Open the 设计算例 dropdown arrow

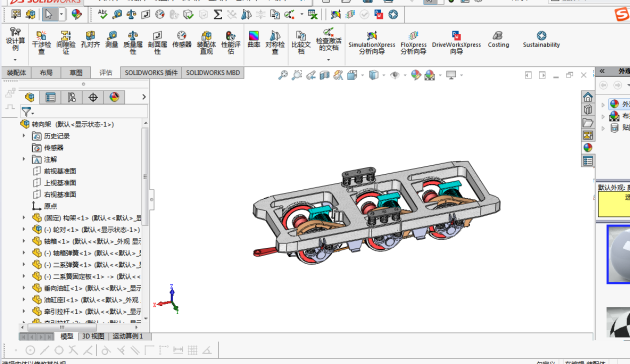pyautogui.click(x=15, y=60)
